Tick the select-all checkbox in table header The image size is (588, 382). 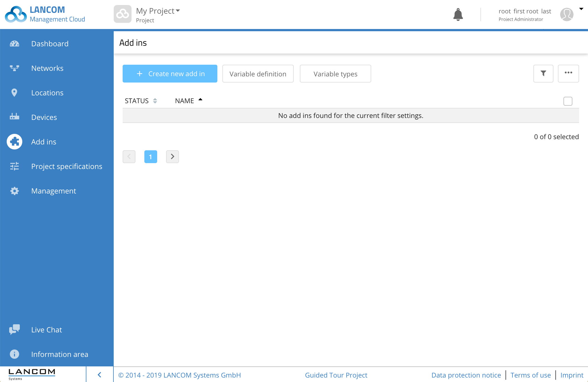(568, 101)
